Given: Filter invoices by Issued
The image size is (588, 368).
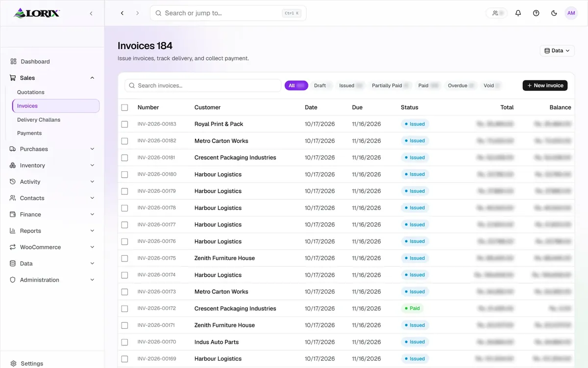Looking at the screenshot, I should coord(351,85).
